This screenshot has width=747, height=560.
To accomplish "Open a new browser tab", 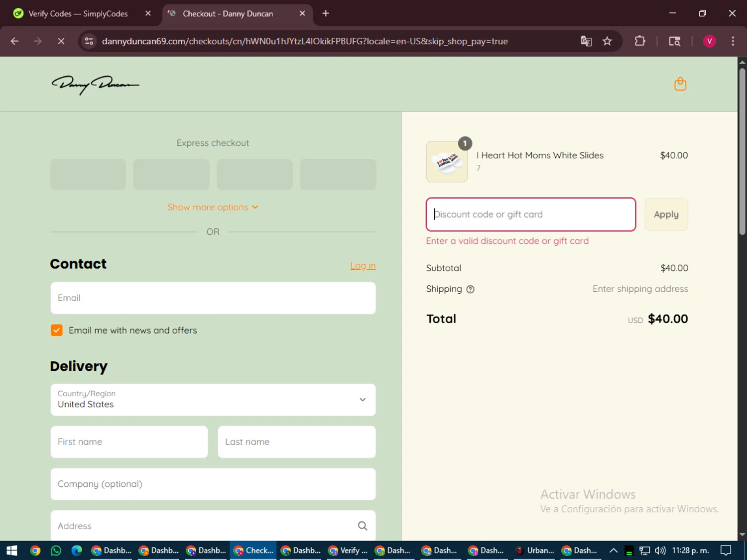I will coord(326,13).
